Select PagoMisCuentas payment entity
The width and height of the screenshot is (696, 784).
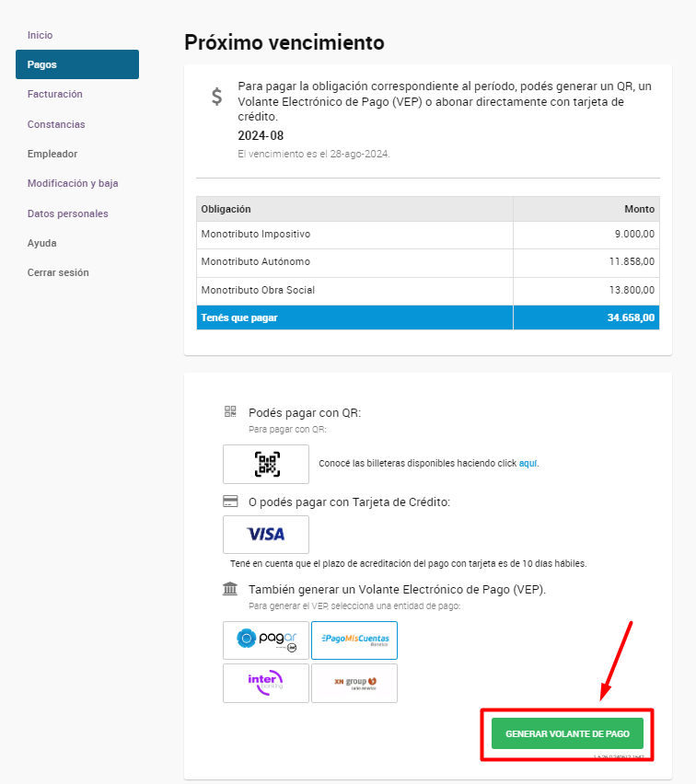pyautogui.click(x=354, y=640)
